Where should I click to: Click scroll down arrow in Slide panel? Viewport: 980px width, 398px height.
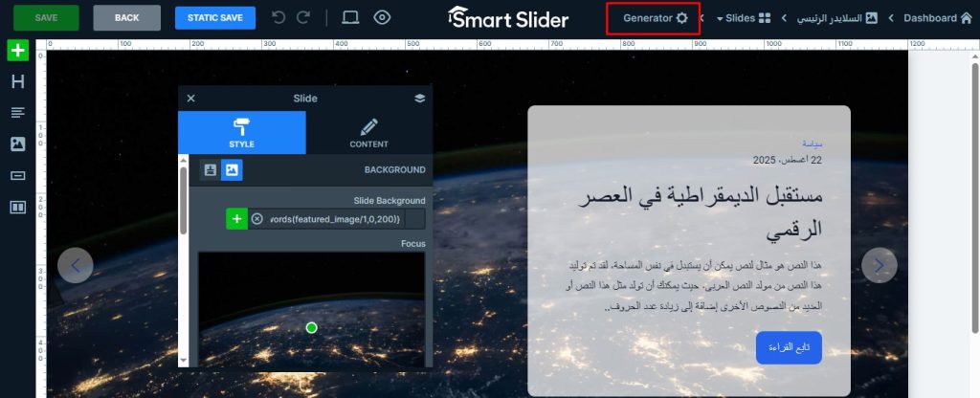[183, 361]
